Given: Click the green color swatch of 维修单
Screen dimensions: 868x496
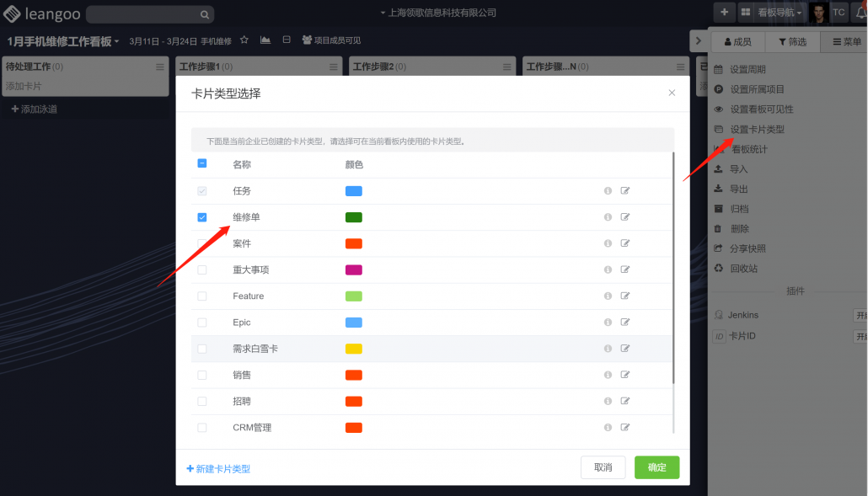Looking at the screenshot, I should click(353, 216).
